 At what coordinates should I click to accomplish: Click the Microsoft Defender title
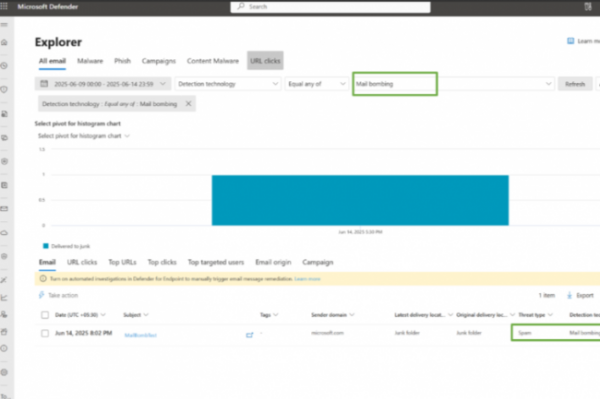(x=48, y=7)
